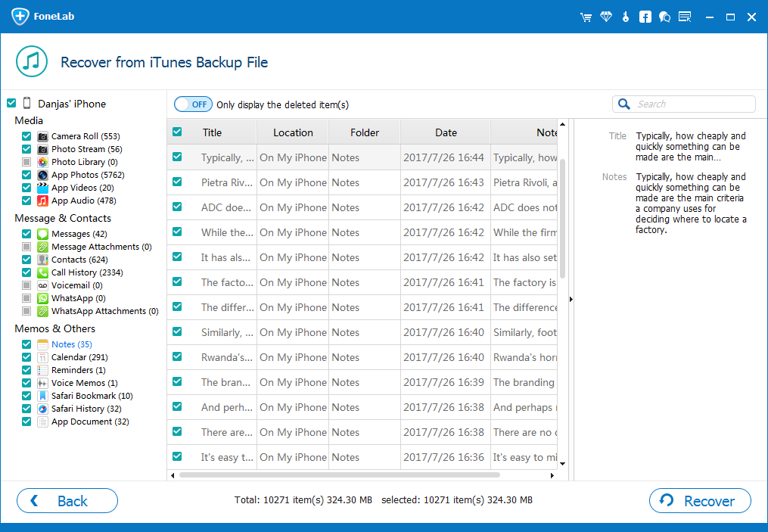This screenshot has height=532, width=768.
Task: Click the vertical scrollbar up arrow
Action: coord(563,124)
